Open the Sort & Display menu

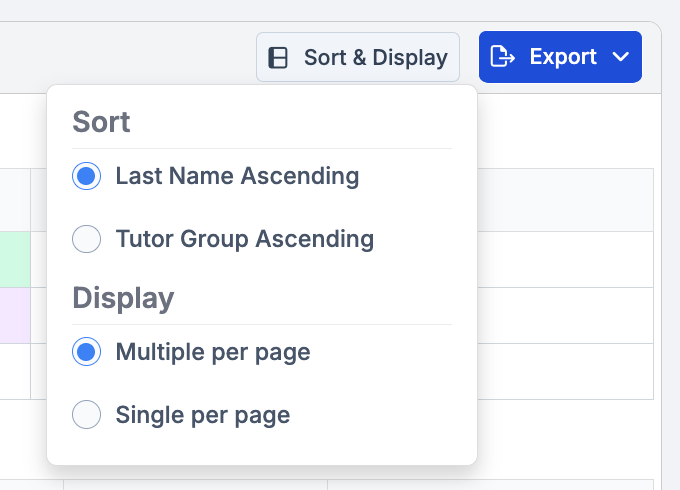coord(358,57)
